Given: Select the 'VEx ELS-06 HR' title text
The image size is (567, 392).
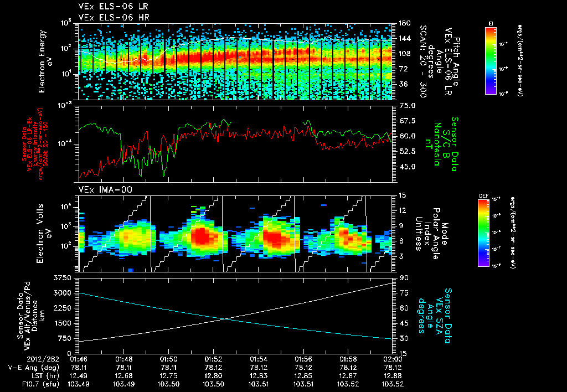Looking at the screenshot, I should click(x=114, y=17).
